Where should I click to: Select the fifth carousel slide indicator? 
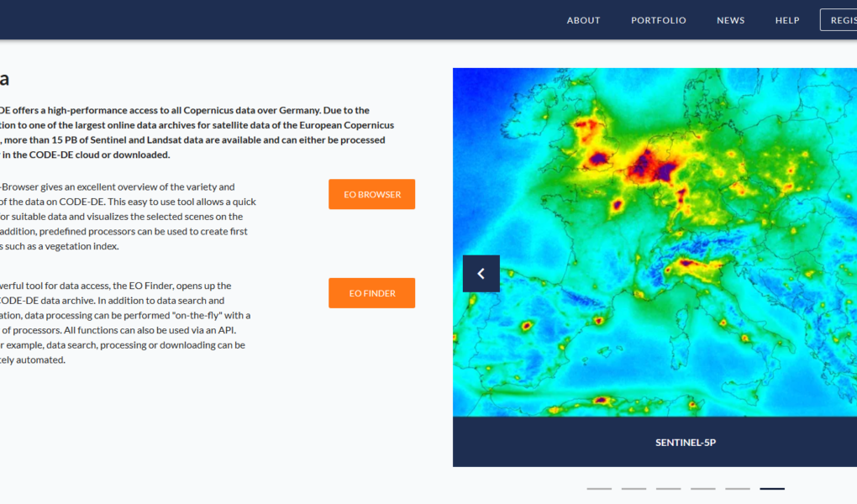pos(736,488)
